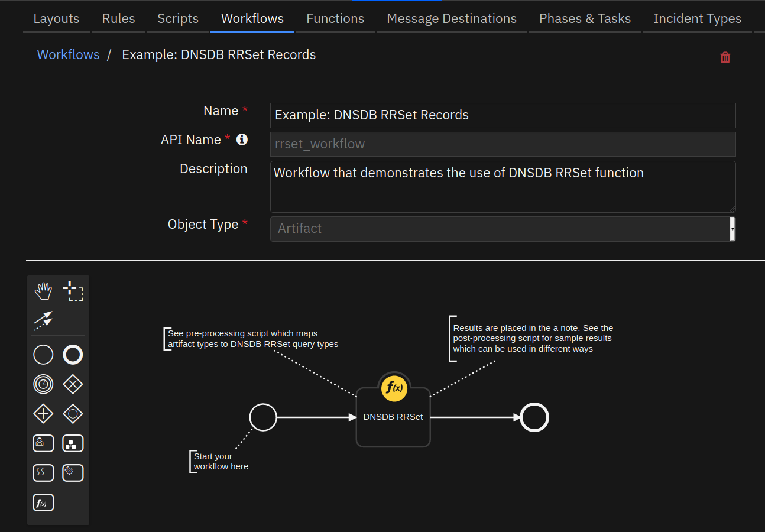Select the end event circle on canvas
Image resolution: width=765 pixels, height=532 pixels.
point(534,417)
